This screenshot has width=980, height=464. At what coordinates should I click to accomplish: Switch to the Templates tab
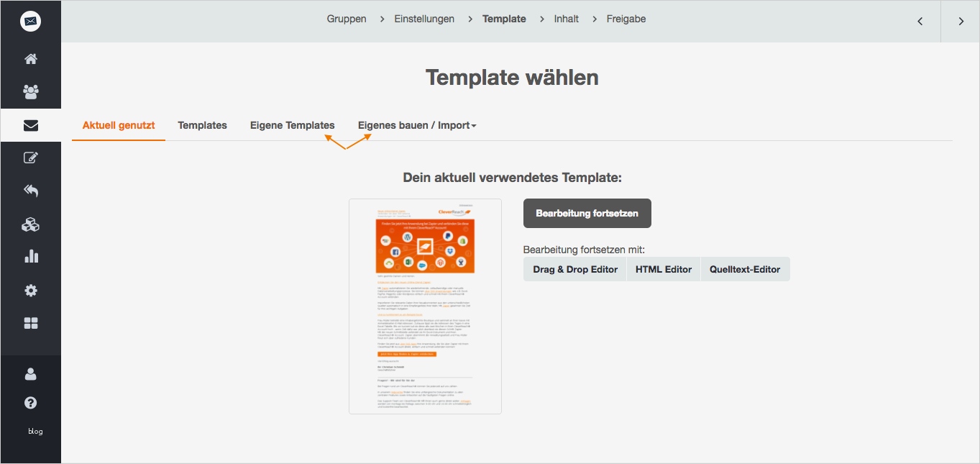202,124
